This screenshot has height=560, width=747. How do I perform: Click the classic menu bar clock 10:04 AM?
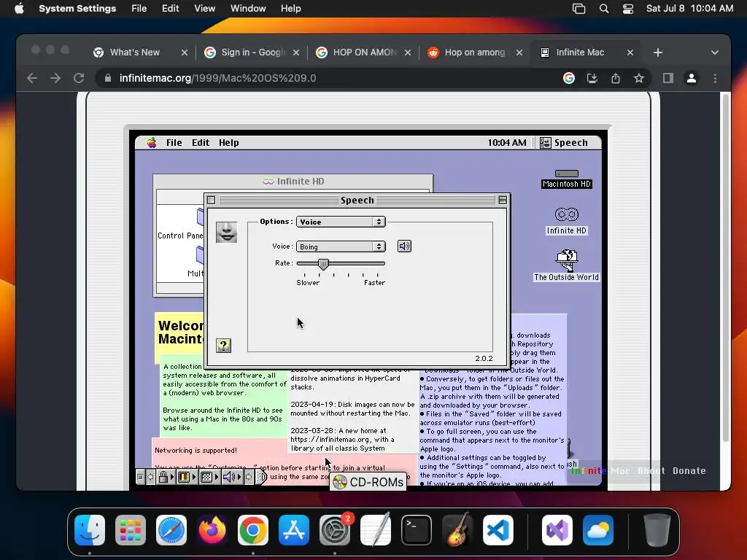[507, 143]
